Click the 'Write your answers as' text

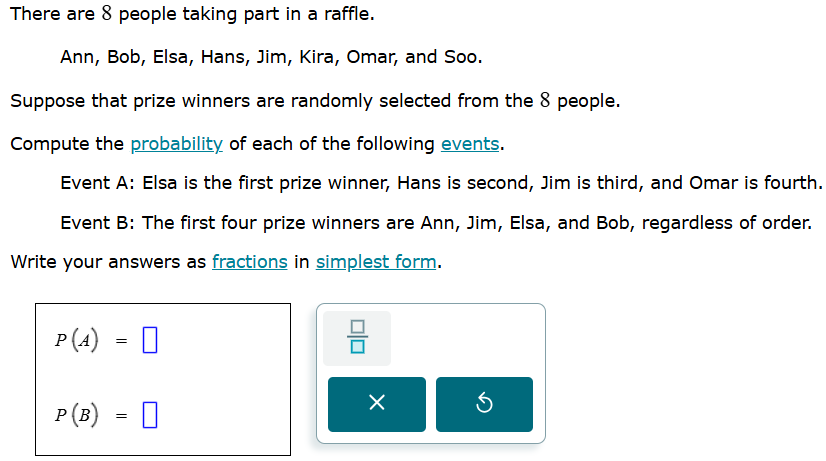[108, 262]
